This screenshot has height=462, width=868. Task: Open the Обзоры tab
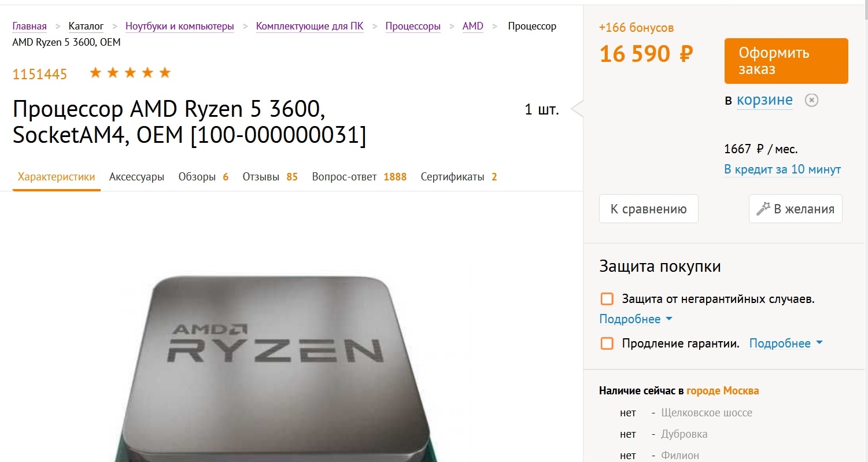point(204,177)
